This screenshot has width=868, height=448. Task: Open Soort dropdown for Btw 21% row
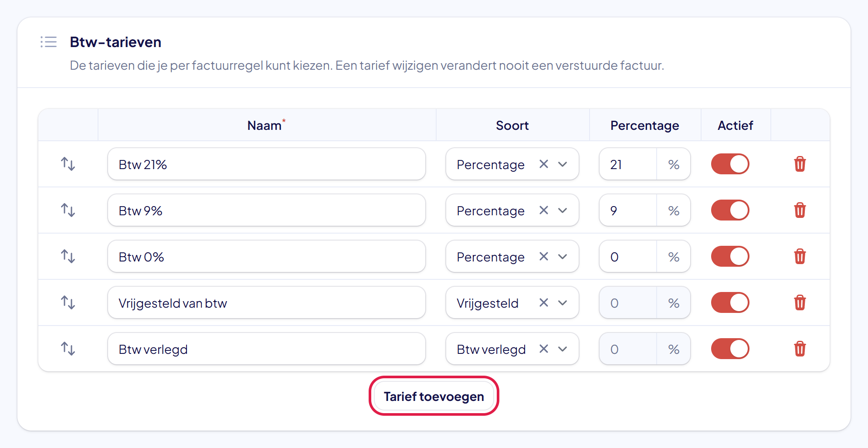(563, 164)
